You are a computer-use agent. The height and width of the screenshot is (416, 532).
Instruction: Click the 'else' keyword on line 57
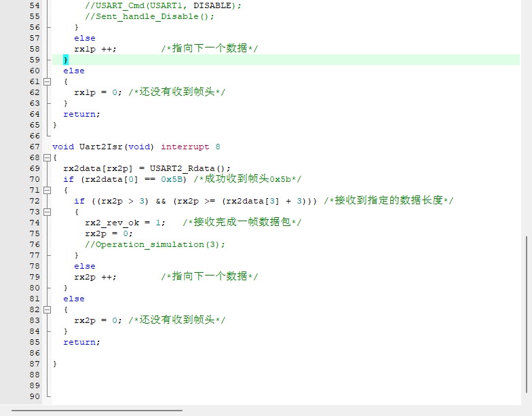coord(84,38)
